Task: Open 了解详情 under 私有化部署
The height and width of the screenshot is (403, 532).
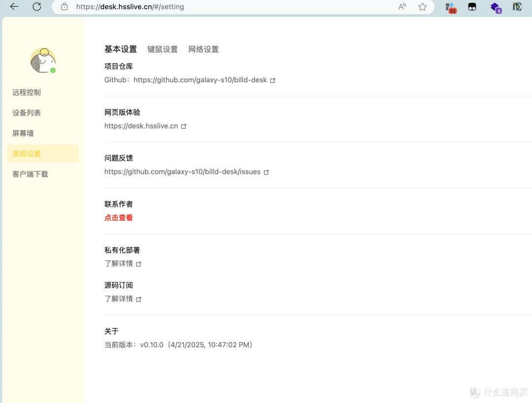Action: point(118,264)
